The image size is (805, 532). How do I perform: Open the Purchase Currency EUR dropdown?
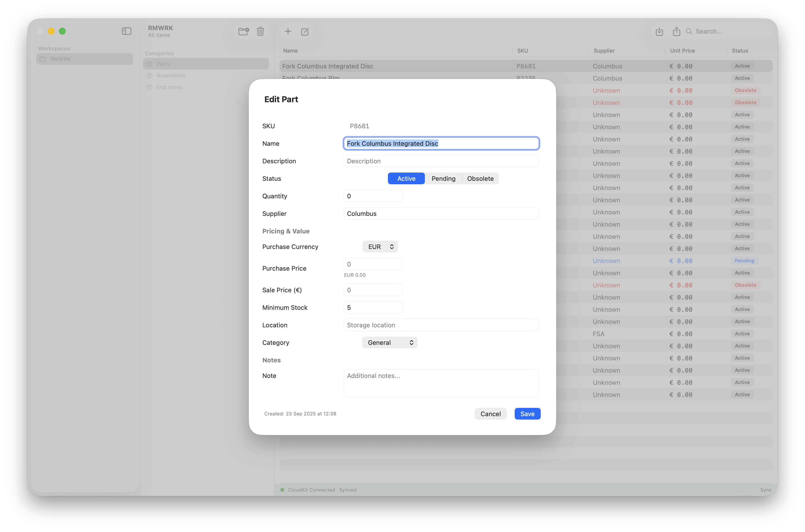pyautogui.click(x=380, y=247)
